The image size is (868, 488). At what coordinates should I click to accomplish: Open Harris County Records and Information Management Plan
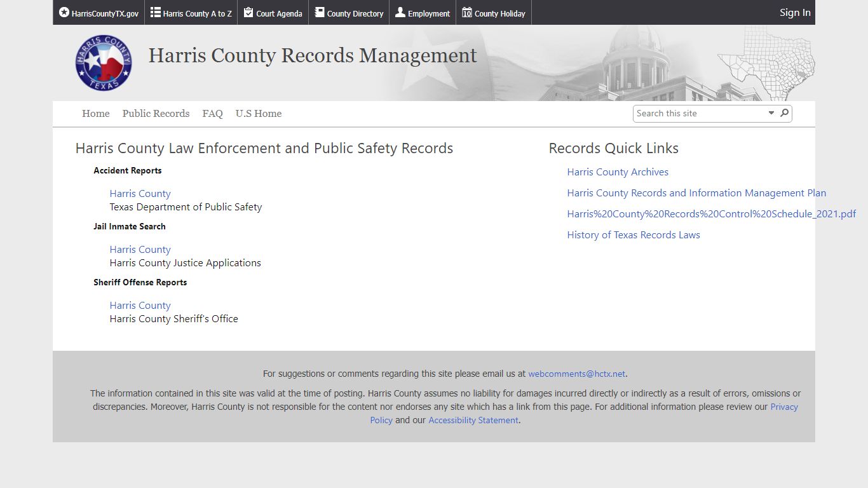(x=696, y=193)
